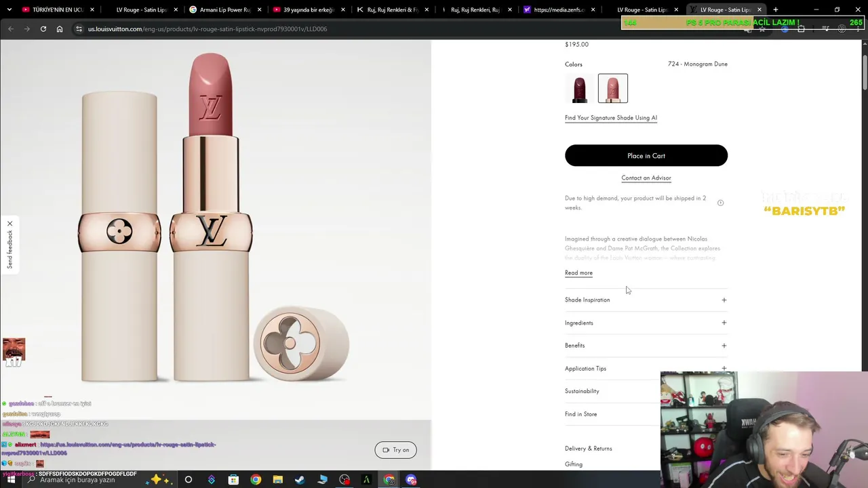Open the media.zenfs tab
868x488 pixels.
click(559, 9)
